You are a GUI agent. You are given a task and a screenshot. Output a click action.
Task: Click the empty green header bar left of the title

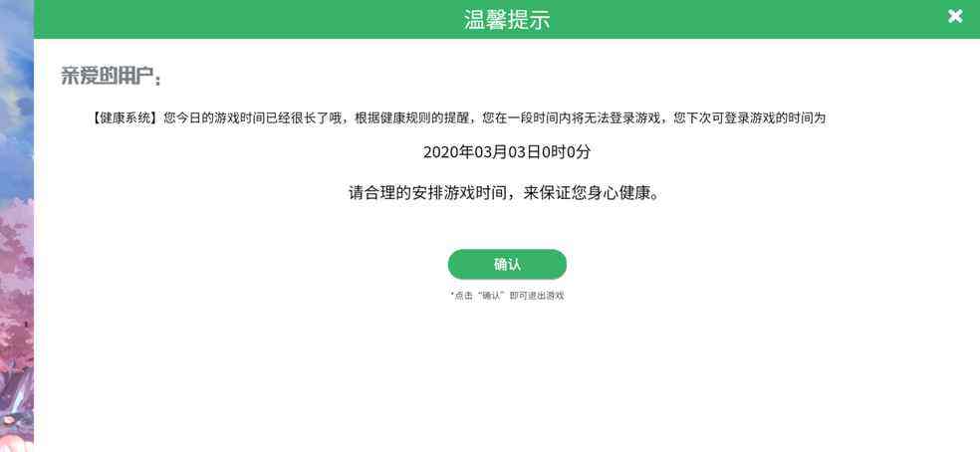tap(249, 19)
